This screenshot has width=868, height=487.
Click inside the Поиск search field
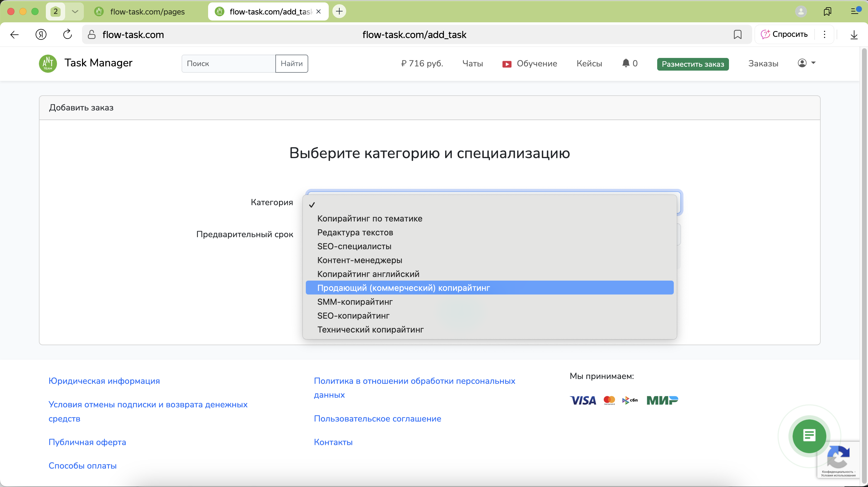pos(228,63)
